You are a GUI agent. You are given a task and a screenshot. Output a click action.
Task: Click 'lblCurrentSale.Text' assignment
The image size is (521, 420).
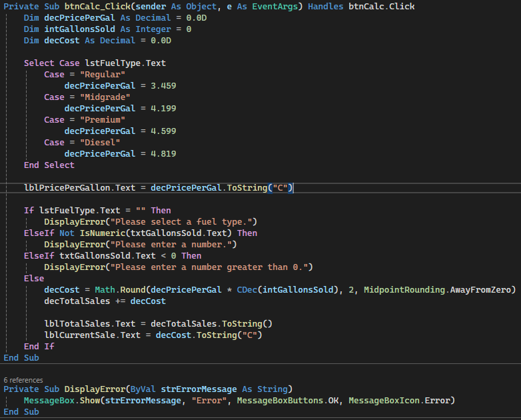pyautogui.click(x=93, y=335)
